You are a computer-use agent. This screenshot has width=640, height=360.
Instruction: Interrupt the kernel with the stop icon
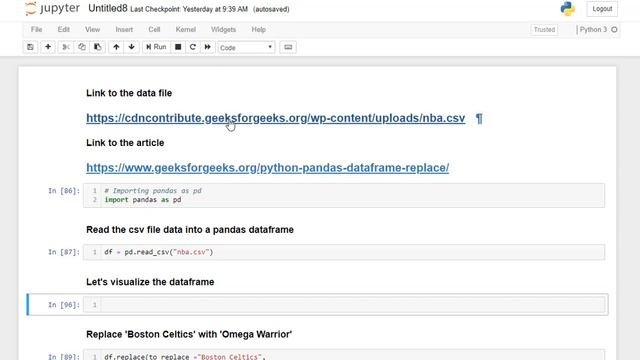(178, 47)
